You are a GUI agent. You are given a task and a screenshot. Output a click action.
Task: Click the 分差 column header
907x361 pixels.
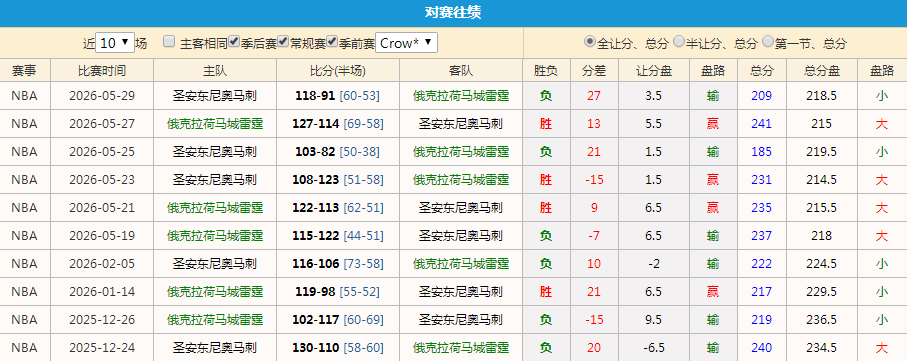[x=594, y=71]
